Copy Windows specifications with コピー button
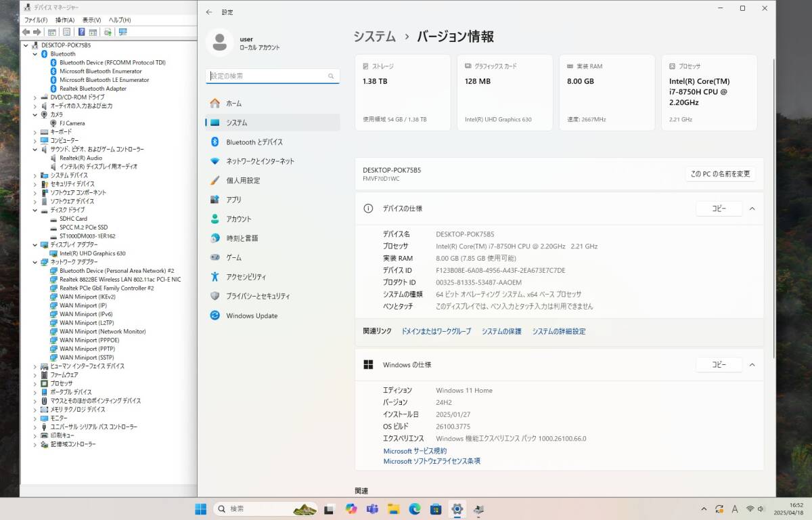 pyautogui.click(x=719, y=364)
